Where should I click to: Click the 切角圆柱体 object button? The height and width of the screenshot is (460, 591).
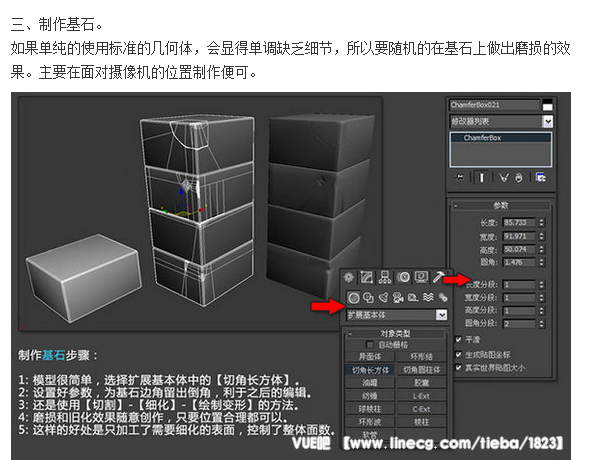pos(421,370)
